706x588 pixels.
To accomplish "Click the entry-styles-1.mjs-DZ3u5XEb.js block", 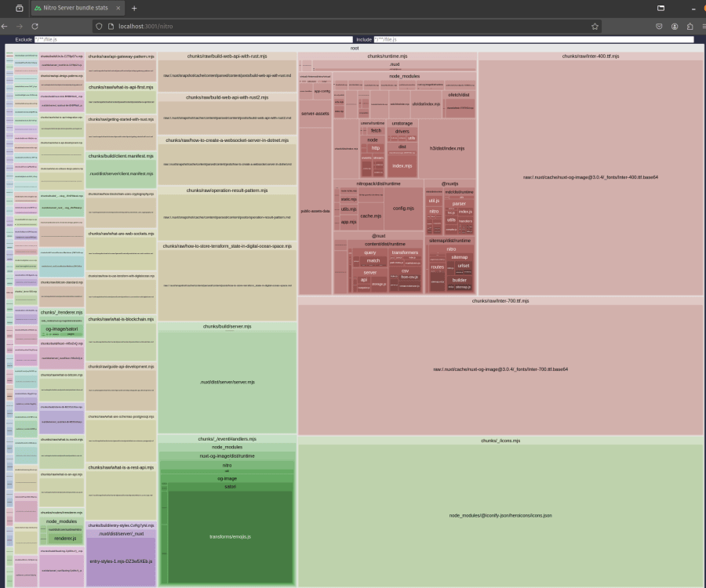I will click(x=121, y=561).
